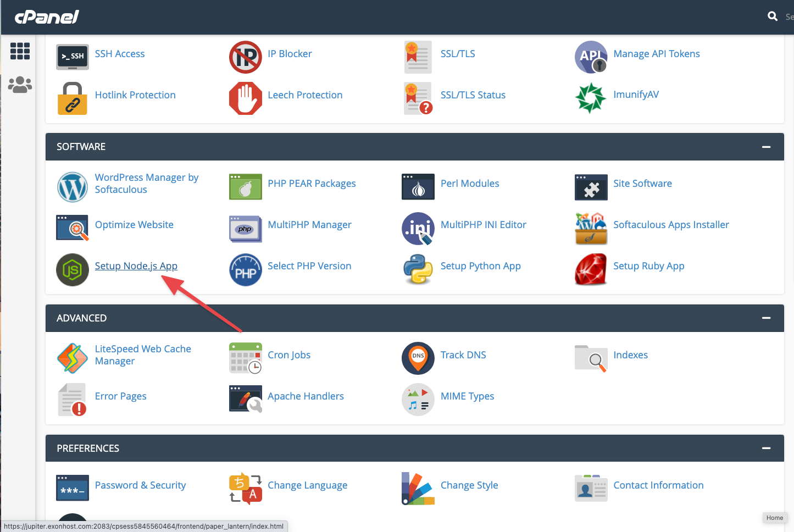Click the Select PHP Version icon
The width and height of the screenshot is (794, 532).
point(246,270)
